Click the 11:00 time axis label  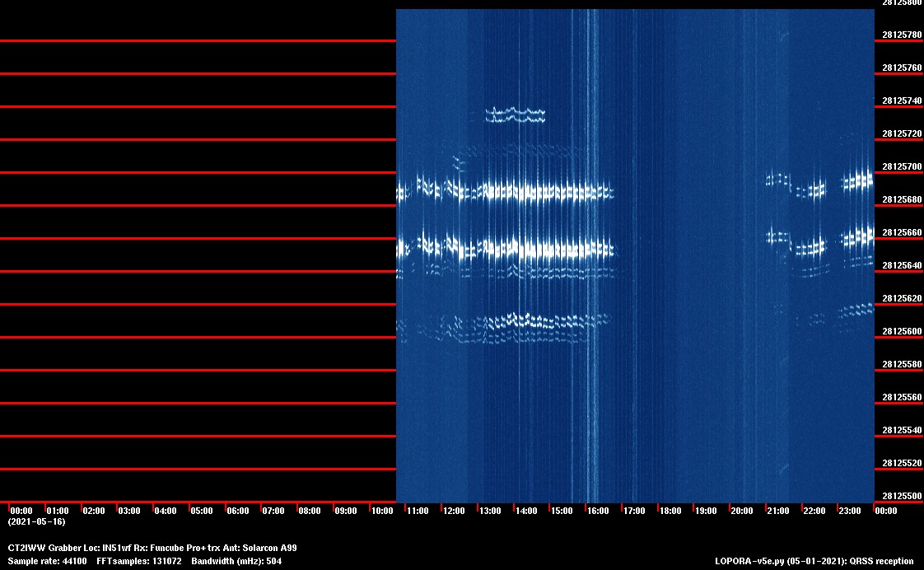coord(418,511)
